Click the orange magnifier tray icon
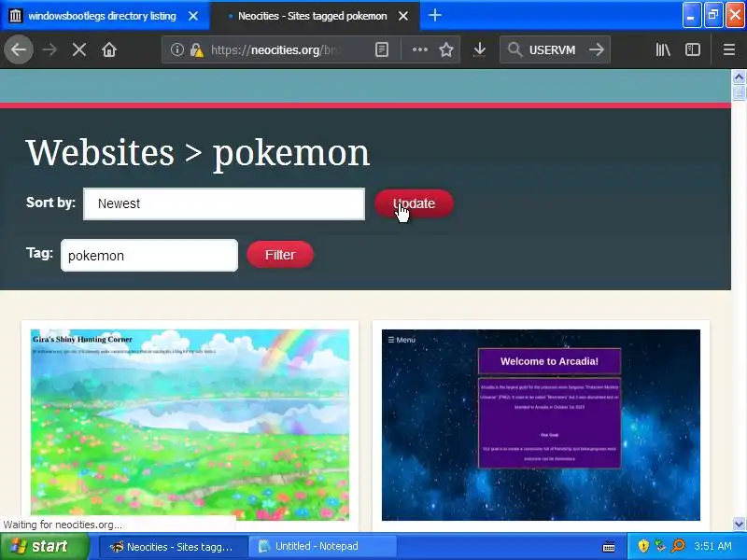This screenshot has height=560, width=747. point(678,546)
